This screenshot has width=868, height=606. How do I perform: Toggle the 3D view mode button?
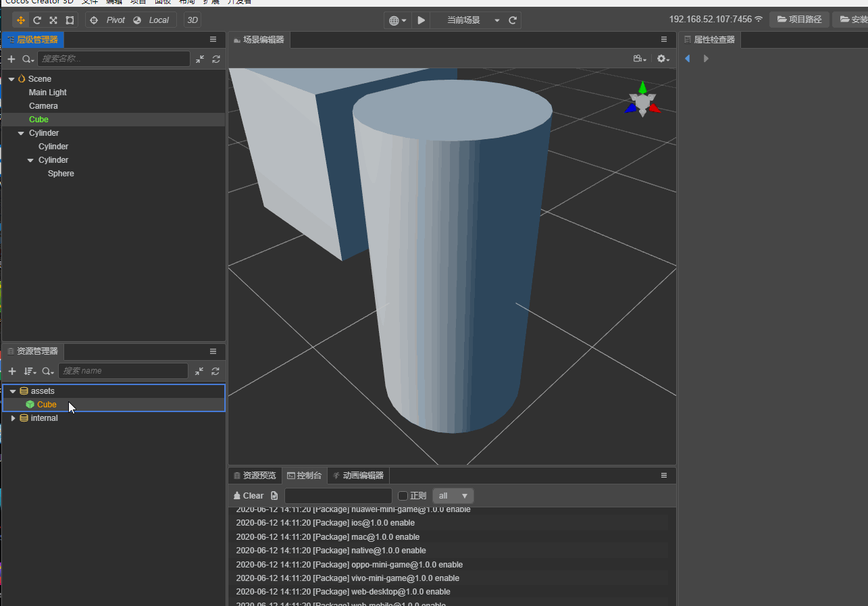pyautogui.click(x=193, y=20)
